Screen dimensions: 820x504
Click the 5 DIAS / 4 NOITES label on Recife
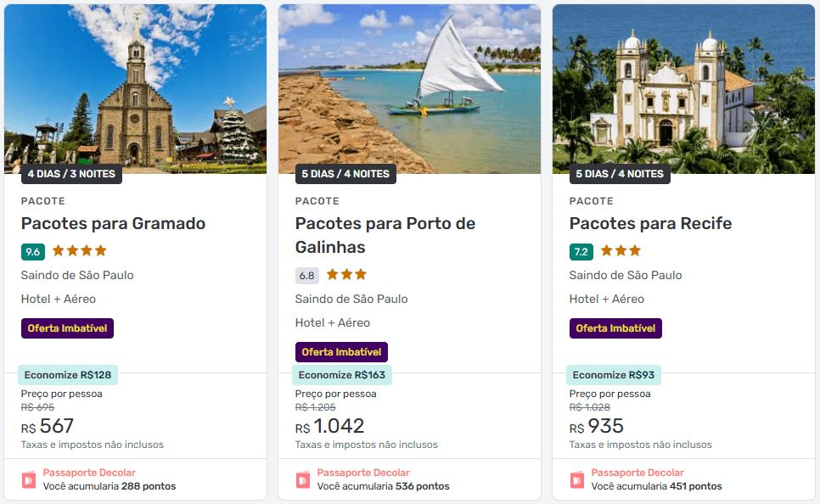coord(620,174)
